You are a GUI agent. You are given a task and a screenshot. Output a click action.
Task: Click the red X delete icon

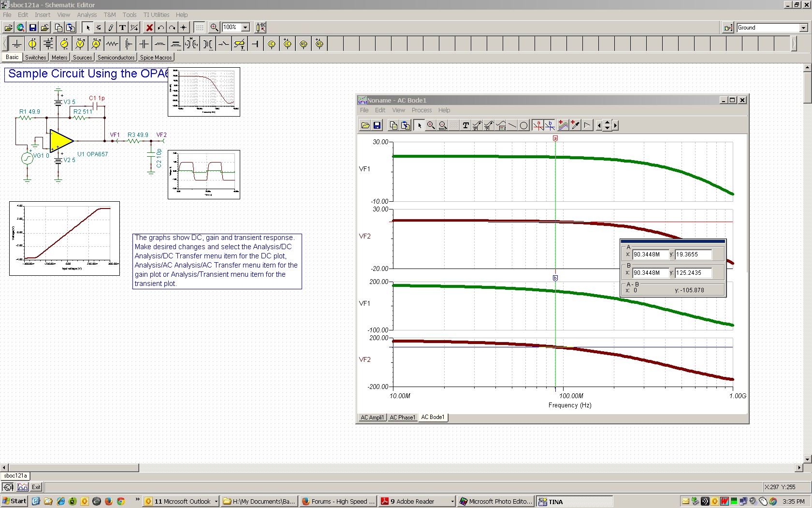click(149, 28)
